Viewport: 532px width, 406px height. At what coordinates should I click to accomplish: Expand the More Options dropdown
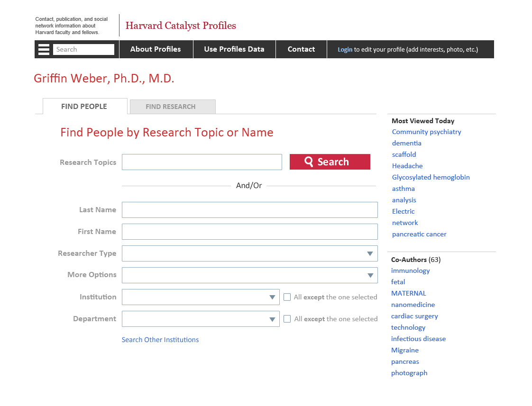[x=250, y=275]
